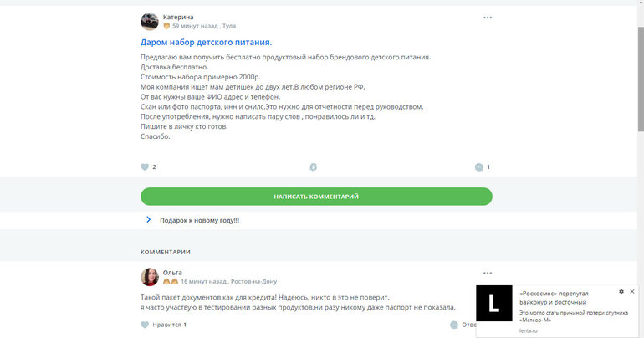Image resolution: width=644 pixels, height=338 pixels.
Task: Click the reply bubble icon on Olga's comment
Action: (x=468, y=325)
